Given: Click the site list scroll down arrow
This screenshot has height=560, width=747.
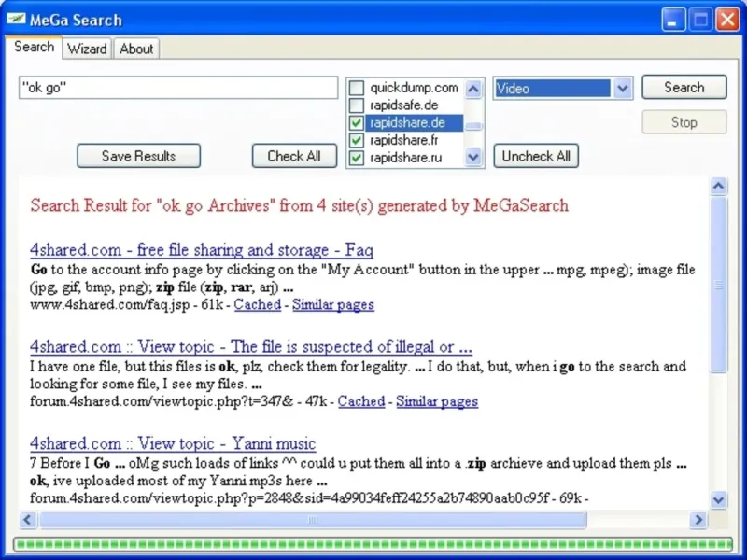Looking at the screenshot, I should 473,157.
